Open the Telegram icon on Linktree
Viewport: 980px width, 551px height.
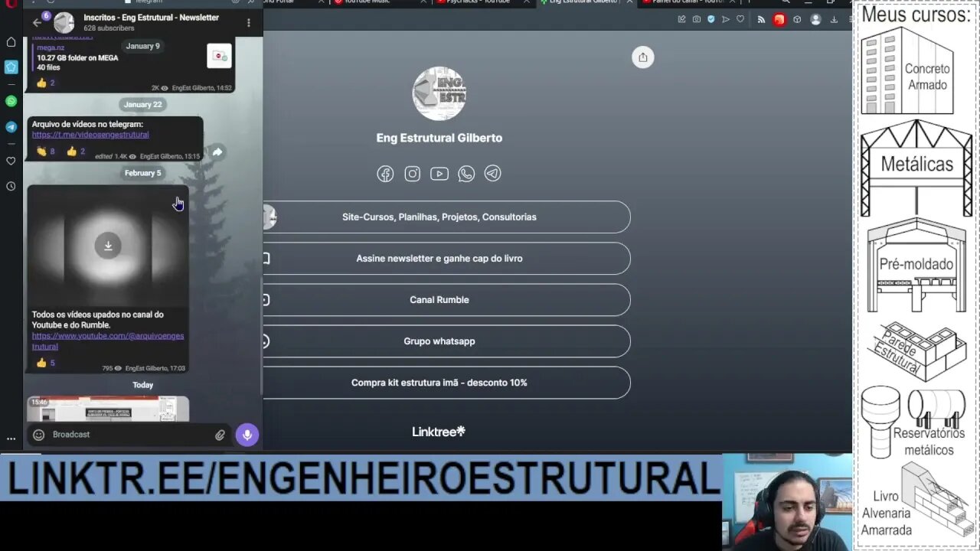click(493, 174)
